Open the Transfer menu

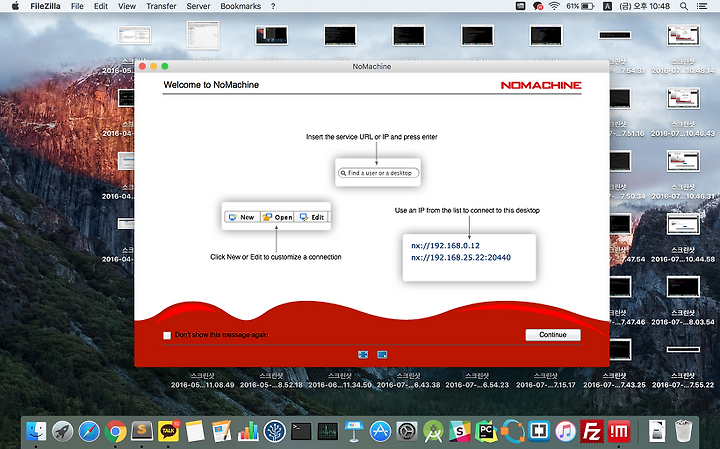coord(161,6)
